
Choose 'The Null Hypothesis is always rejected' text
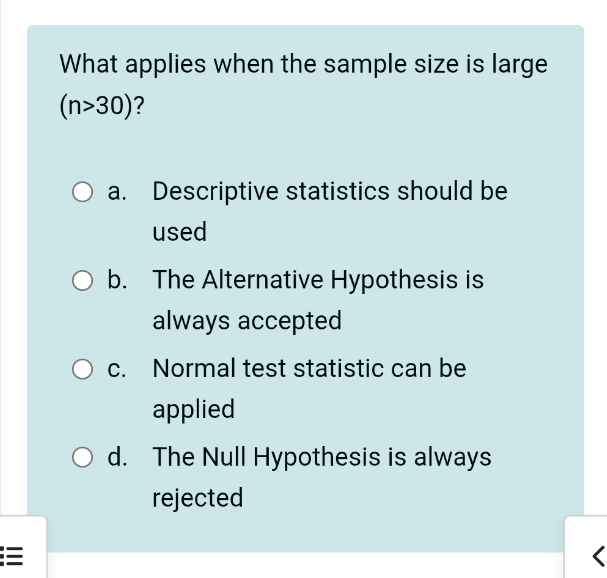[322, 477]
